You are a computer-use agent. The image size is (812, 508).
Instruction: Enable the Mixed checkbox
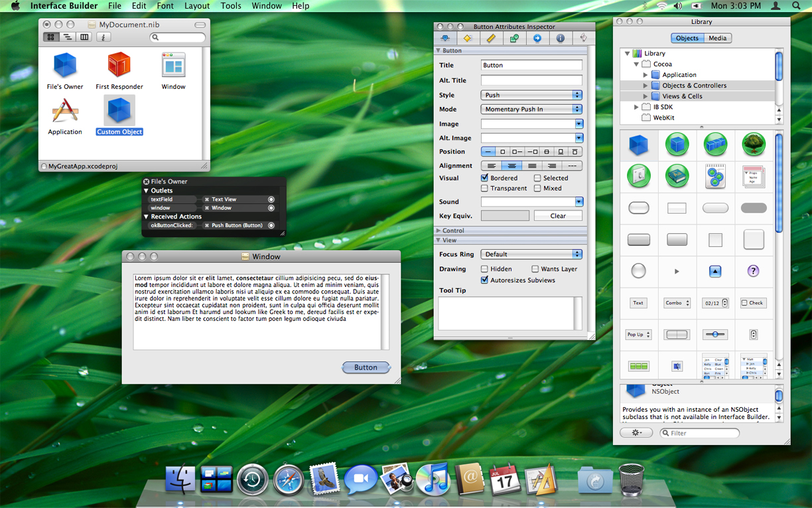[537, 189]
